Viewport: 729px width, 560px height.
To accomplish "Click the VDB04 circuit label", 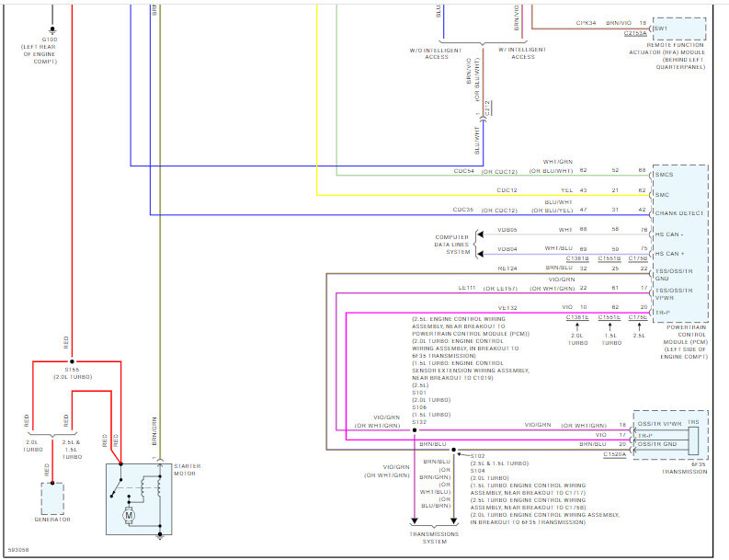I will (507, 249).
